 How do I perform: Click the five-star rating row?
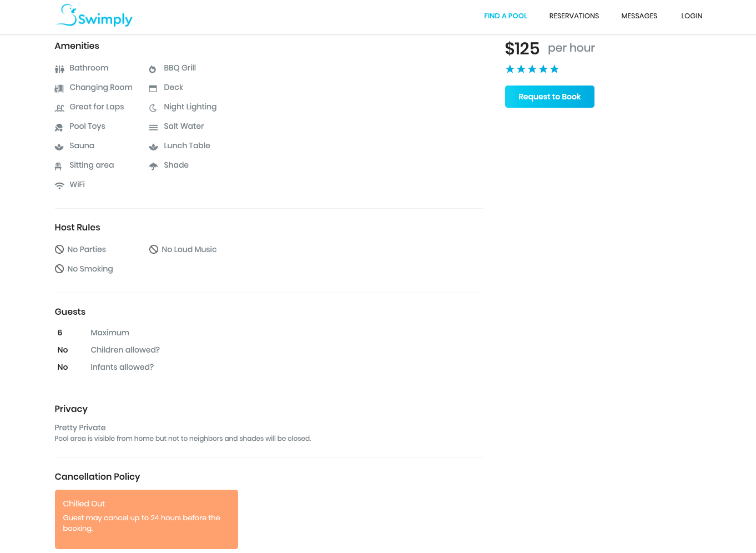point(532,69)
